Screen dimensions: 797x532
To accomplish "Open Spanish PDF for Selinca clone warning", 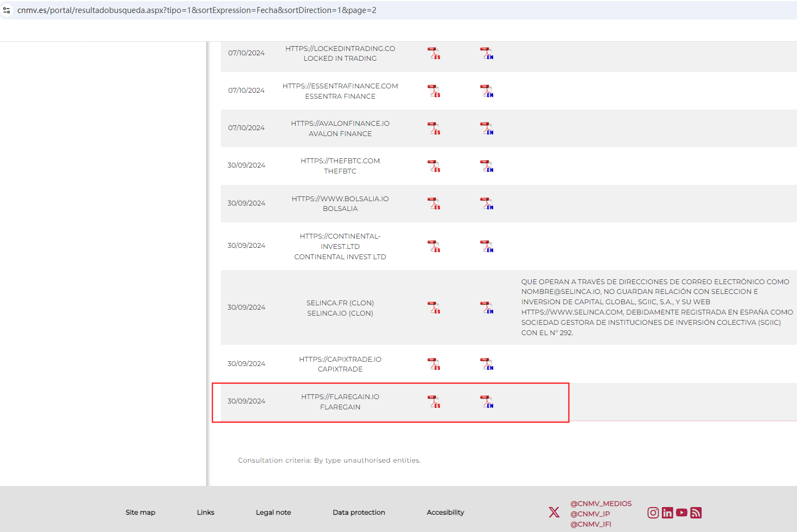I will click(434, 307).
